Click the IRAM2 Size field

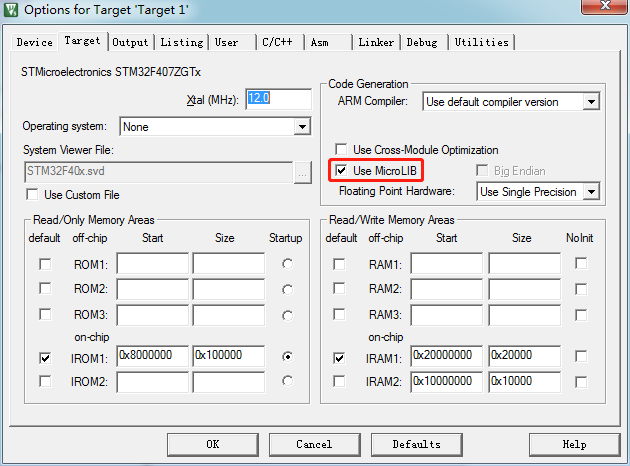524,382
